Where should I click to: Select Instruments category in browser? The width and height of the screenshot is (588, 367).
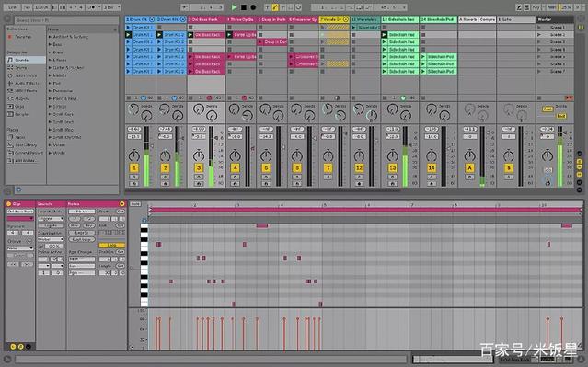pyautogui.click(x=26, y=75)
